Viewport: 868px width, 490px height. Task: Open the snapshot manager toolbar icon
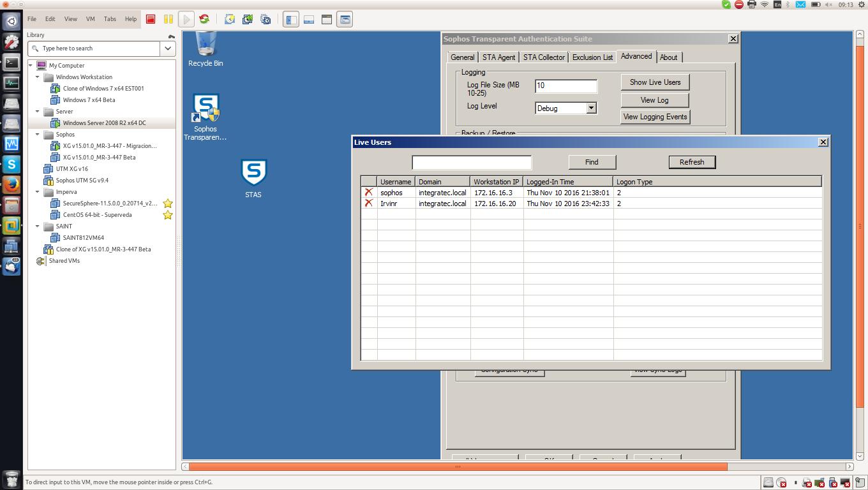266,19
